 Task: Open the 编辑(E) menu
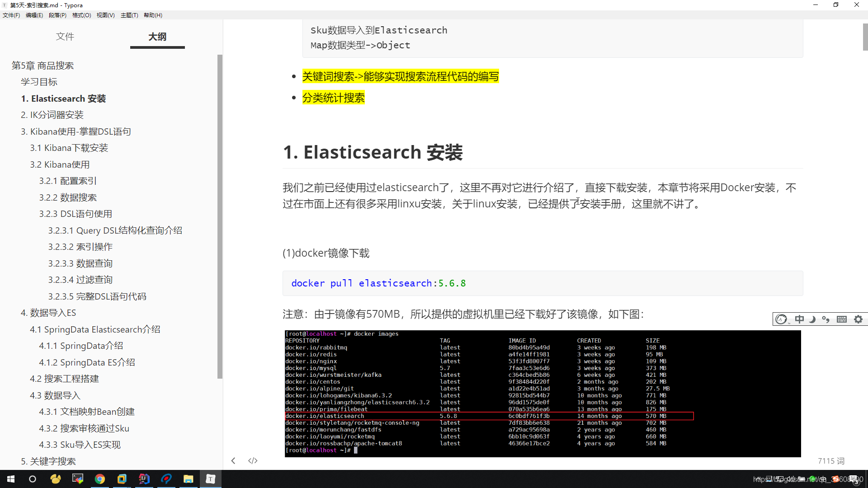(x=34, y=15)
